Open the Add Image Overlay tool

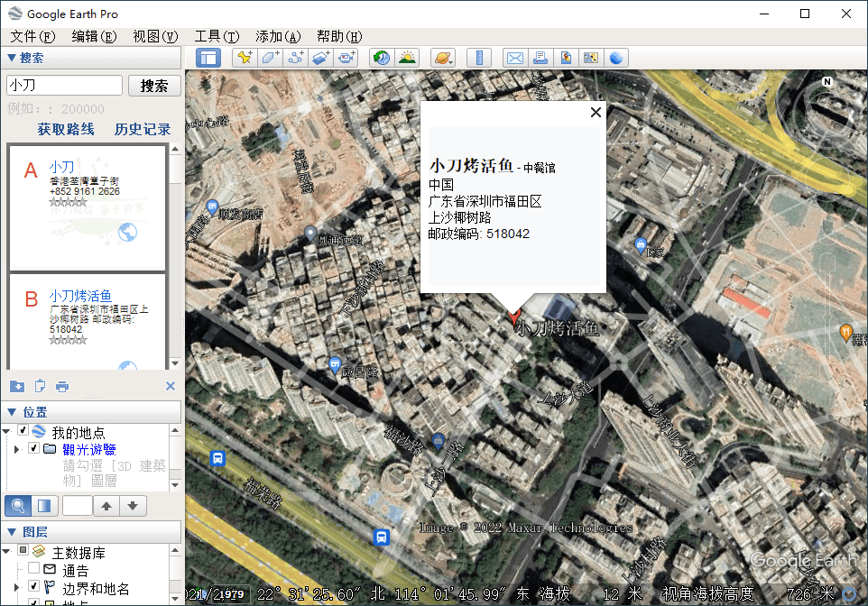(320, 58)
